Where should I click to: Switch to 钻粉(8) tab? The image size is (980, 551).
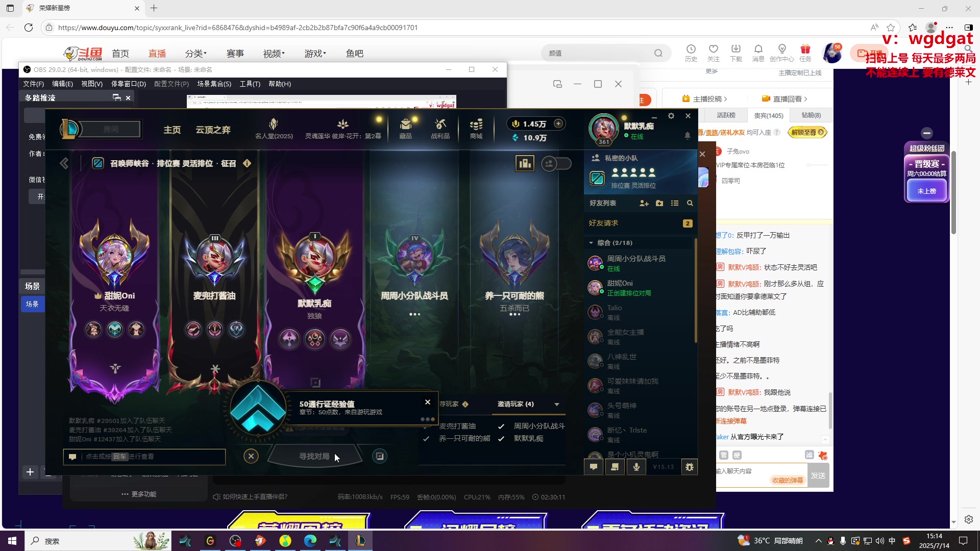tap(811, 115)
